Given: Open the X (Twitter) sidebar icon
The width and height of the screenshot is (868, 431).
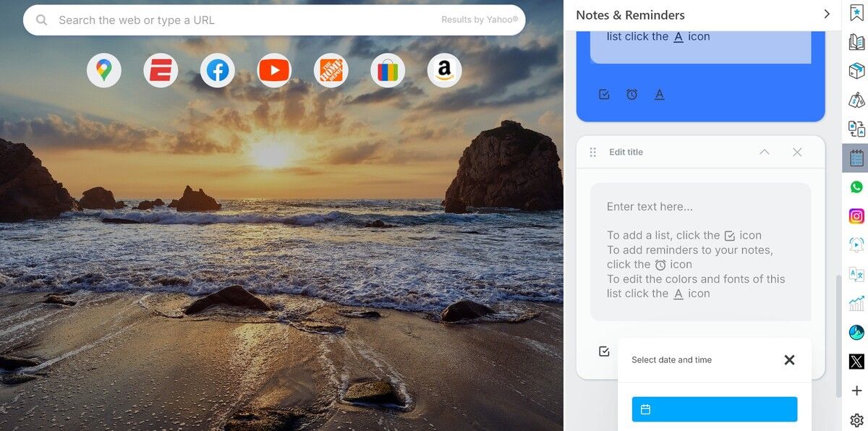Looking at the screenshot, I should 856,362.
